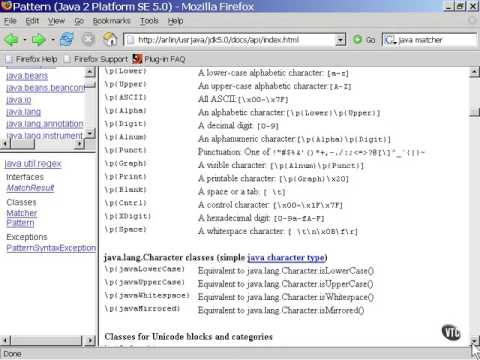This screenshot has height=360, width=480.
Task: Click the main page scrollbar up arrow
Action: tap(474, 72)
